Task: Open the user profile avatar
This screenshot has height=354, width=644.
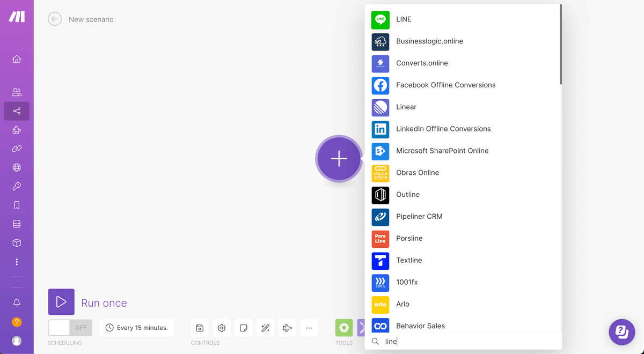Action: tap(17, 341)
